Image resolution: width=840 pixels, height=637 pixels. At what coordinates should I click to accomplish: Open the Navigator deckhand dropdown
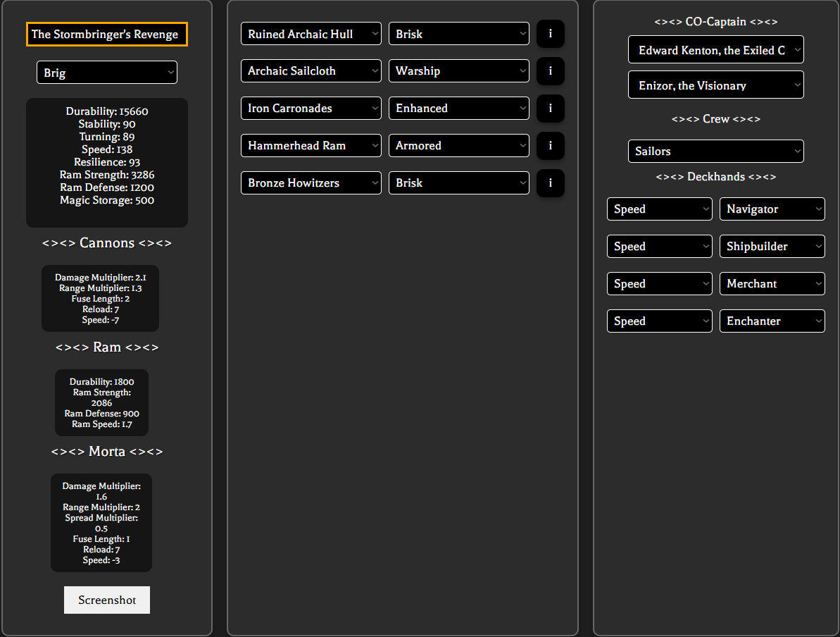tap(772, 209)
